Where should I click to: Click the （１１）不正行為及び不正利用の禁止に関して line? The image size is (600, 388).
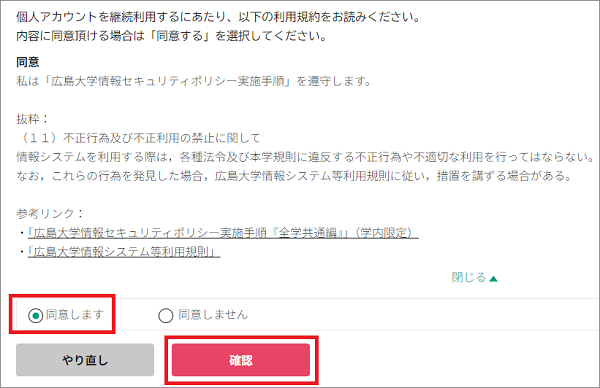click(x=139, y=138)
